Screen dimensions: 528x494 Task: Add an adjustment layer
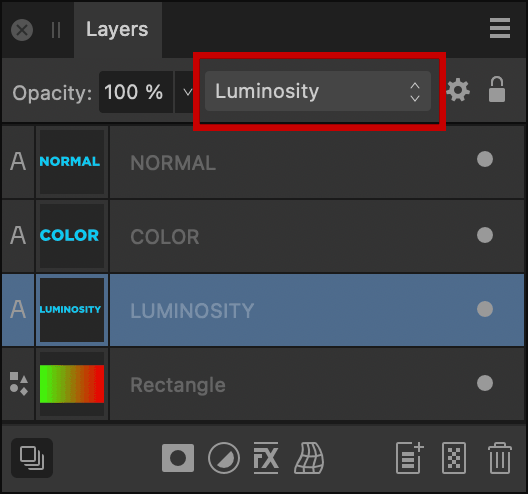point(224,458)
